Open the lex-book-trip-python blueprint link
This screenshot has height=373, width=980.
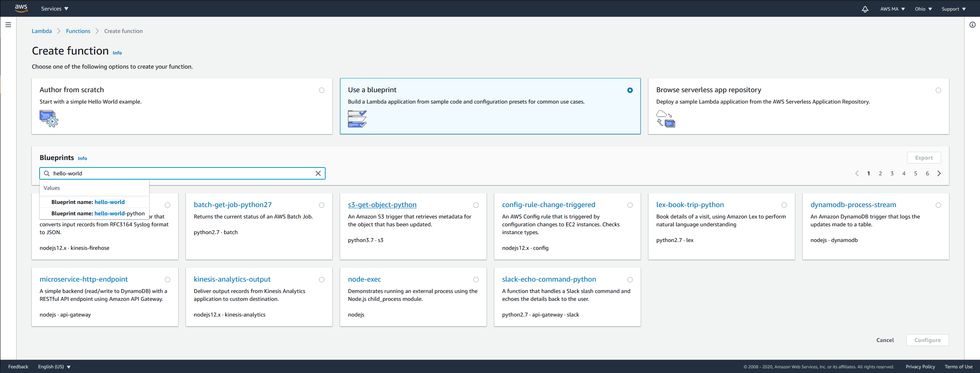(690, 205)
